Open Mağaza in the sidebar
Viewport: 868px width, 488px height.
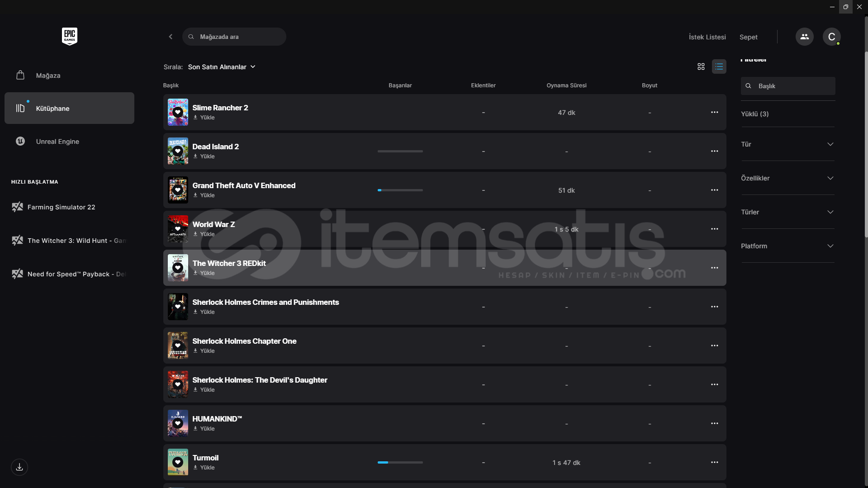click(69, 76)
